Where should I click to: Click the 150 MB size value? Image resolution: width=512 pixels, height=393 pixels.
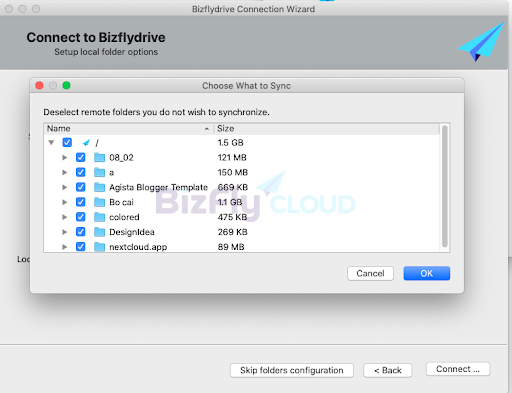[x=233, y=172]
